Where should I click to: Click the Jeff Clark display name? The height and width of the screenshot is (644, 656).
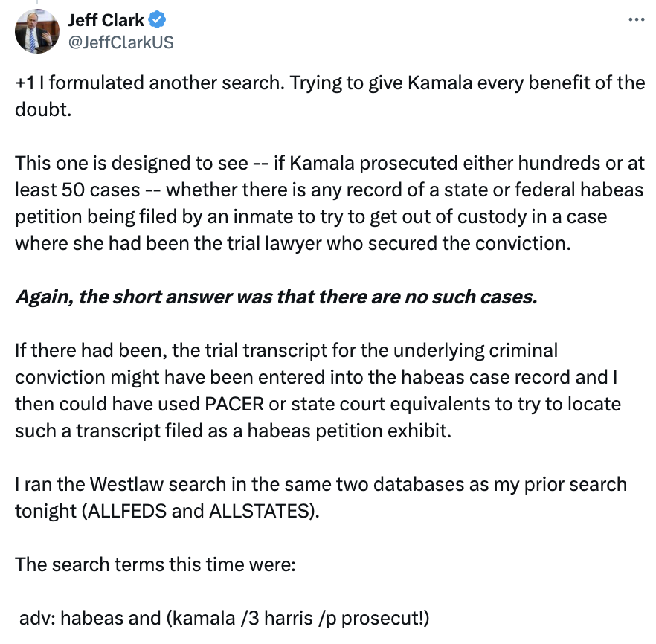106,19
